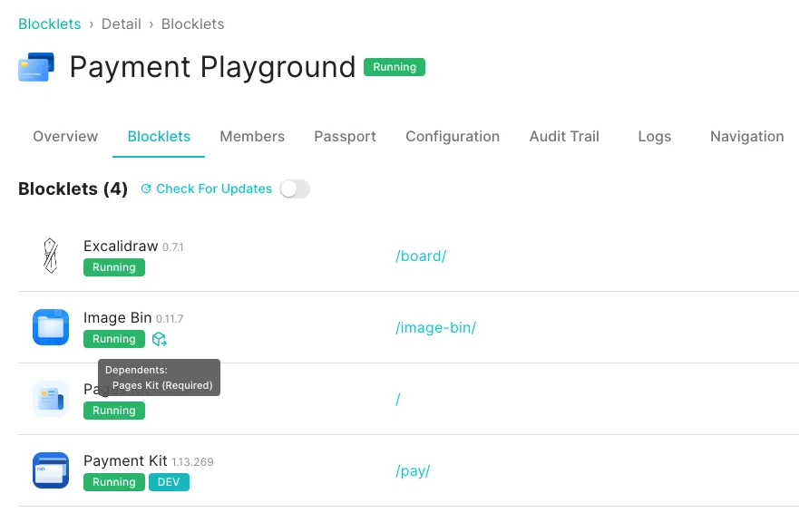The height and width of the screenshot is (532, 799).
Task: Click the last Blocklets breadcrumb item
Action: click(192, 24)
